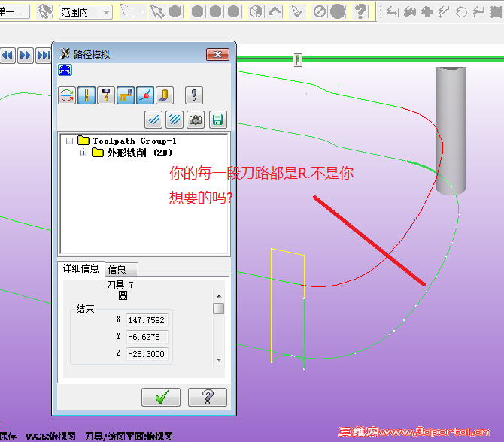Open the 范围内 dropdown
The image size is (504, 442).
pyautogui.click(x=86, y=12)
